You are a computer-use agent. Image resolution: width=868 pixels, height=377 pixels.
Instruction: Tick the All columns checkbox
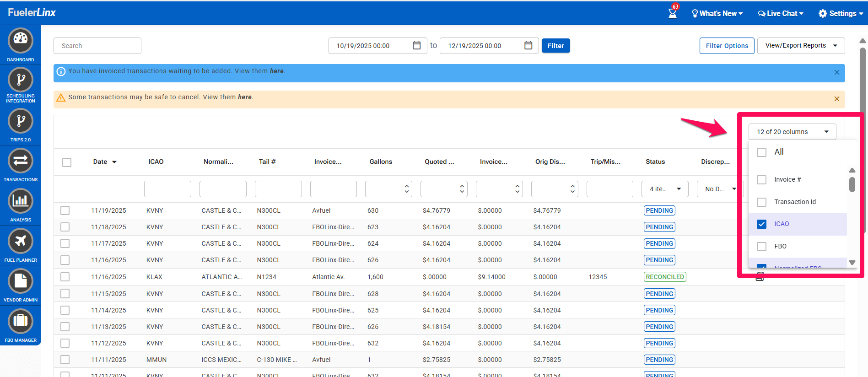(x=761, y=152)
